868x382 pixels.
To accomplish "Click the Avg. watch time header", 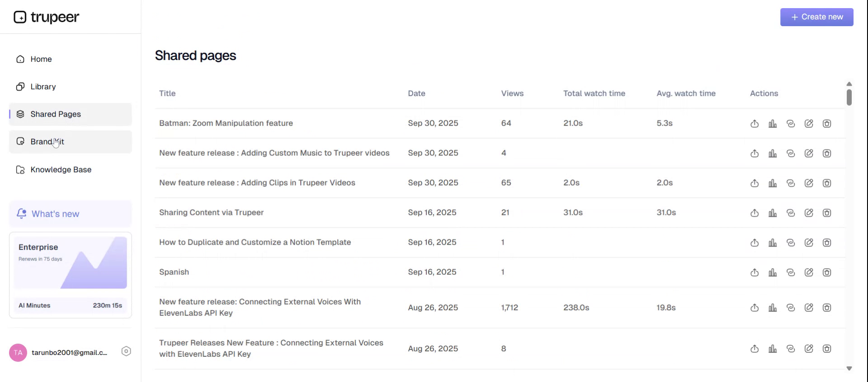I will pos(686,93).
